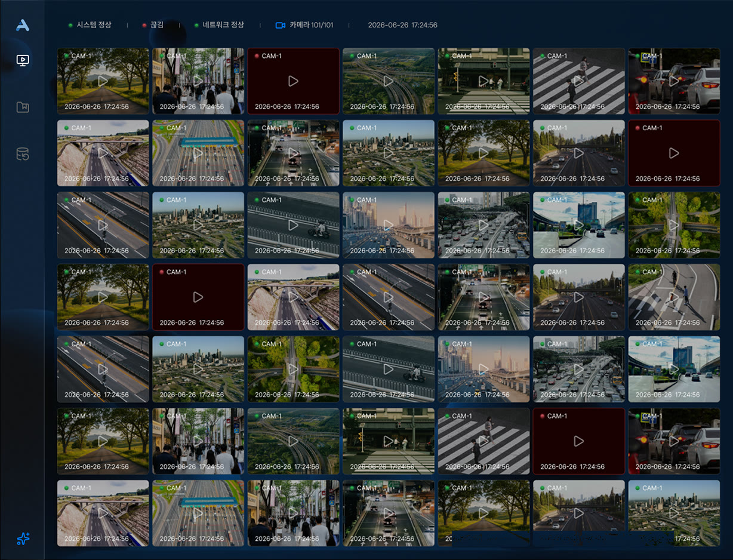Open the congested city traffic thumbnail in third row

483,225
